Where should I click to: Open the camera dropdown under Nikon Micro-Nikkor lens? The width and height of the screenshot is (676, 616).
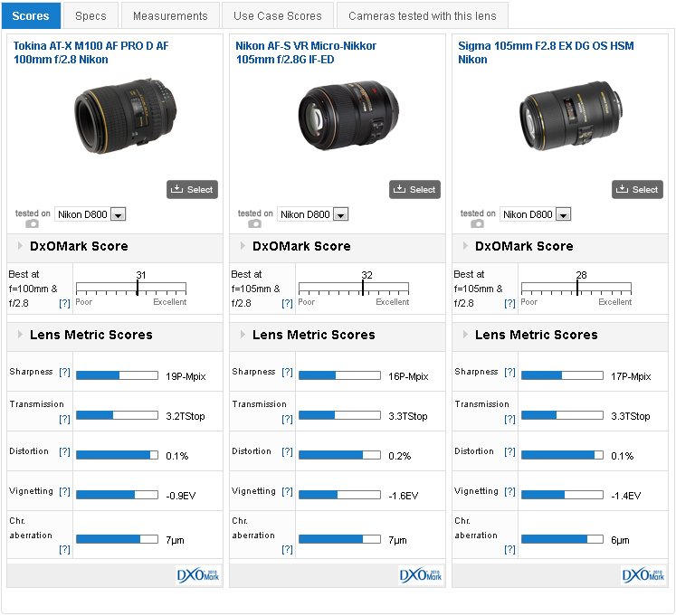(x=313, y=214)
